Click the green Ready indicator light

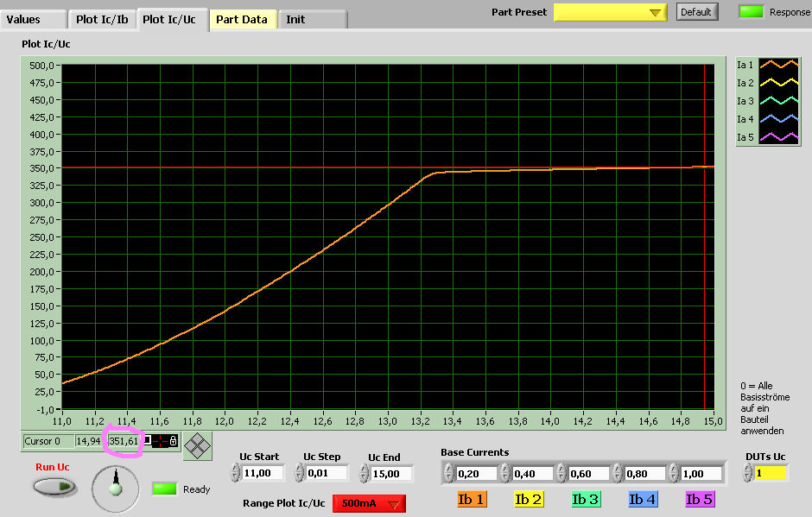(x=165, y=489)
